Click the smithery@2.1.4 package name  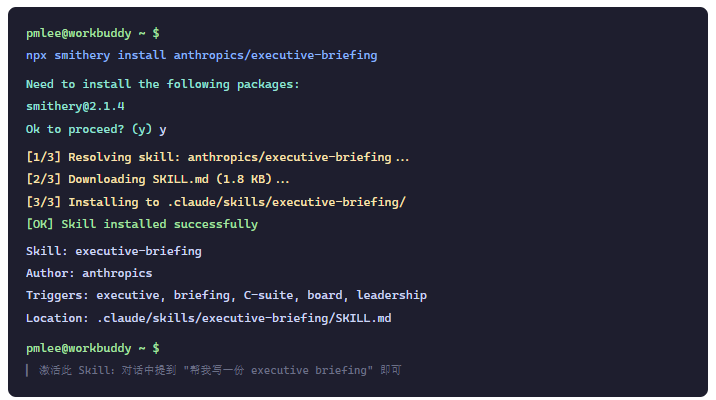click(75, 106)
